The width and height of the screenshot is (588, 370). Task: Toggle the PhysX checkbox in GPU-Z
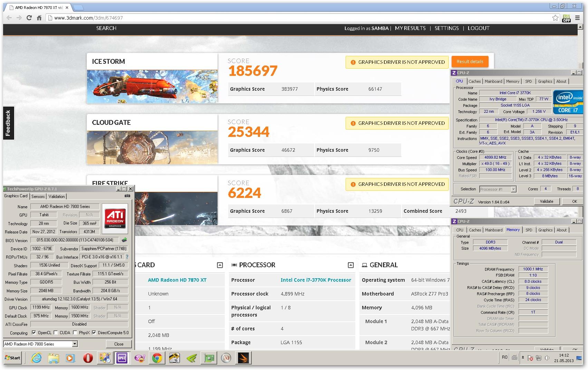[75, 333]
